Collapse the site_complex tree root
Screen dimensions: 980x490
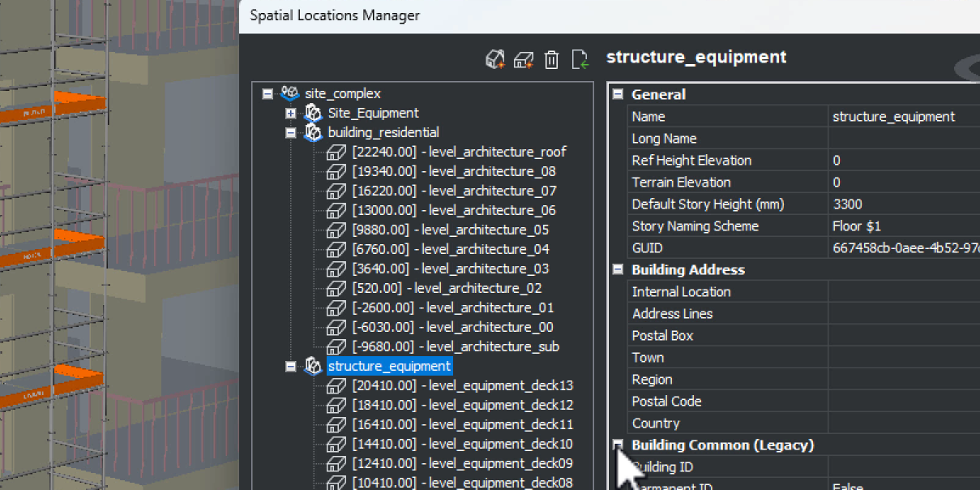coord(268,93)
